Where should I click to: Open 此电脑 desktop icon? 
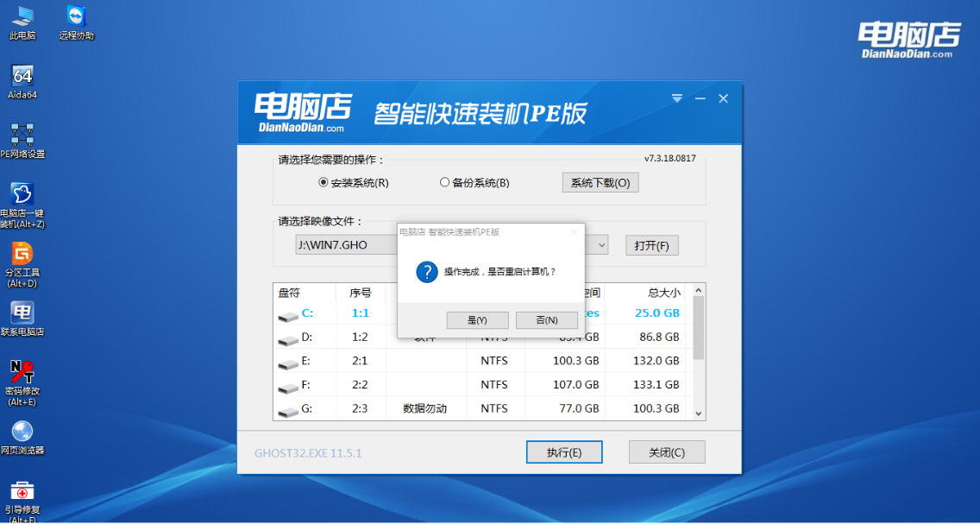(22, 17)
